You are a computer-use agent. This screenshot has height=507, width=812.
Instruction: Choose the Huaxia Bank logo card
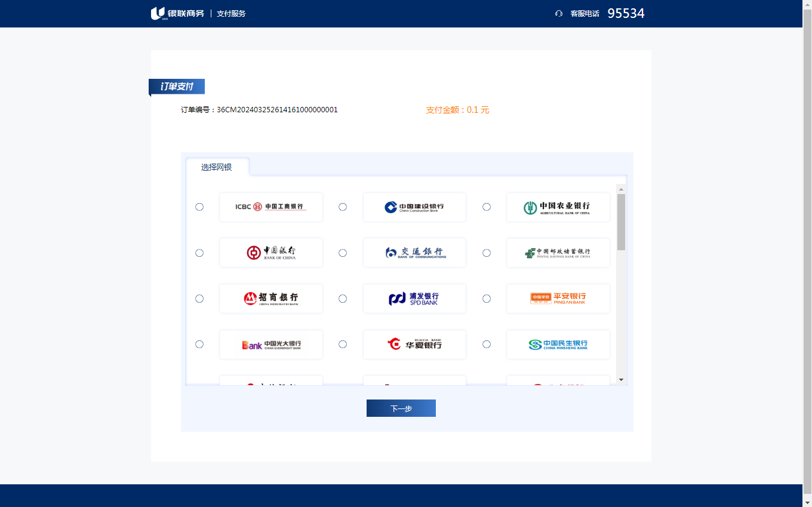tap(414, 345)
